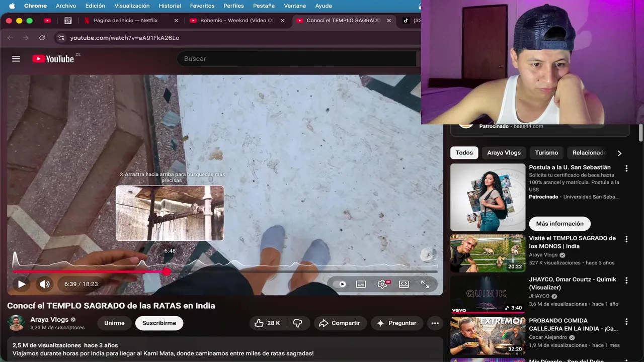Open video title Visité el TEMPLO SAGRADO de los MONOS
Screen dimensions: 644x362
pyautogui.click(x=572, y=242)
